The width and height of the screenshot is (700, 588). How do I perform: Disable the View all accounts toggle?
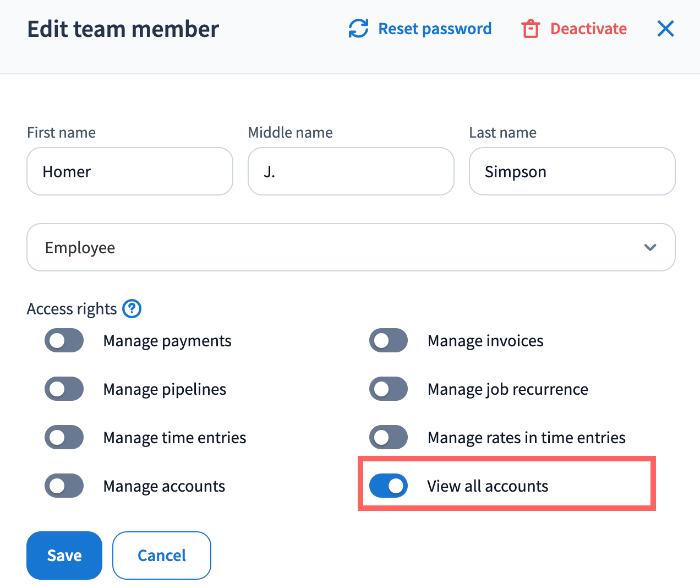tap(389, 486)
